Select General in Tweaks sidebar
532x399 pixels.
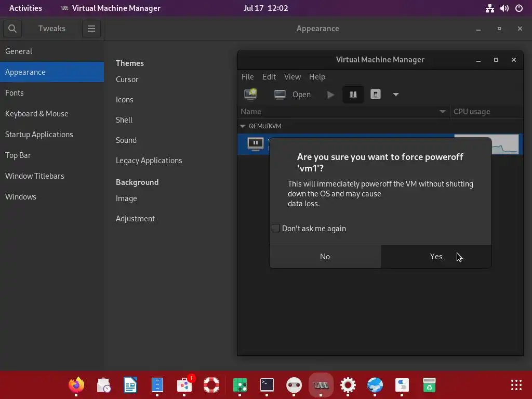52,51
